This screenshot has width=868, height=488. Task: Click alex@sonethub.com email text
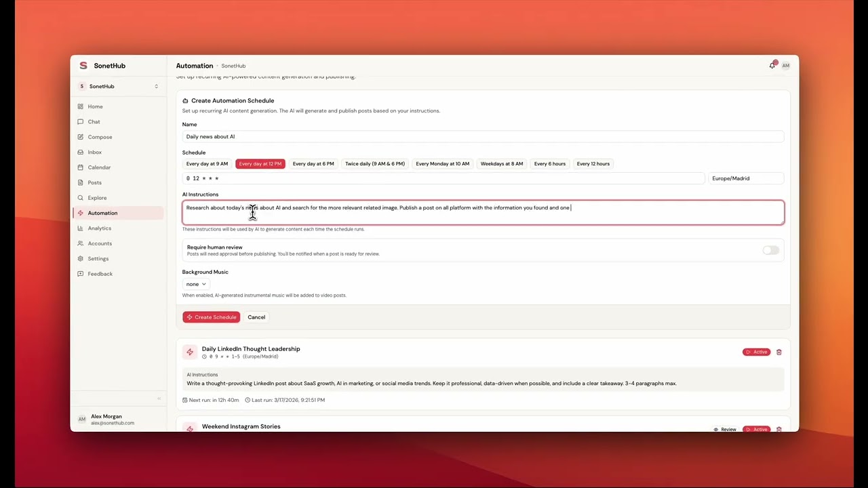[113, 423]
